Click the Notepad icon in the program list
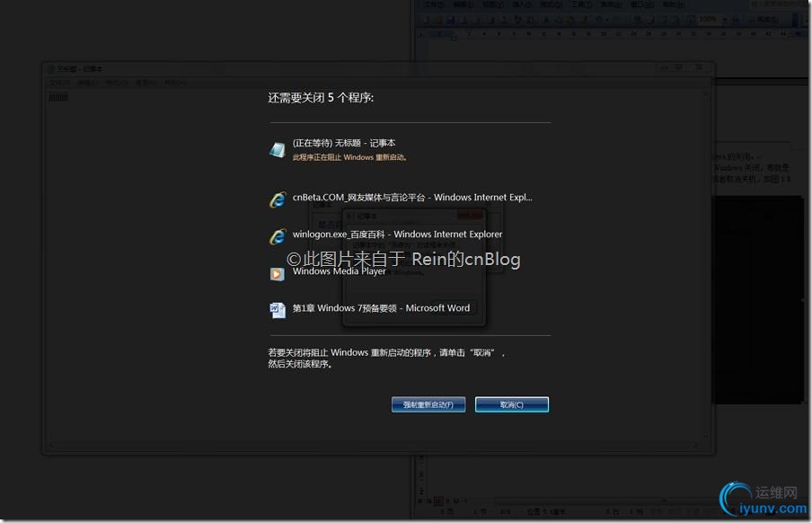This screenshot has width=812, height=523. 277,150
